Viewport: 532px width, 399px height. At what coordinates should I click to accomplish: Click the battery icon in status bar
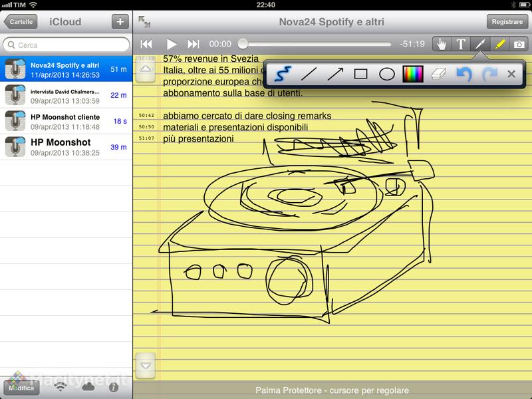coord(523,5)
